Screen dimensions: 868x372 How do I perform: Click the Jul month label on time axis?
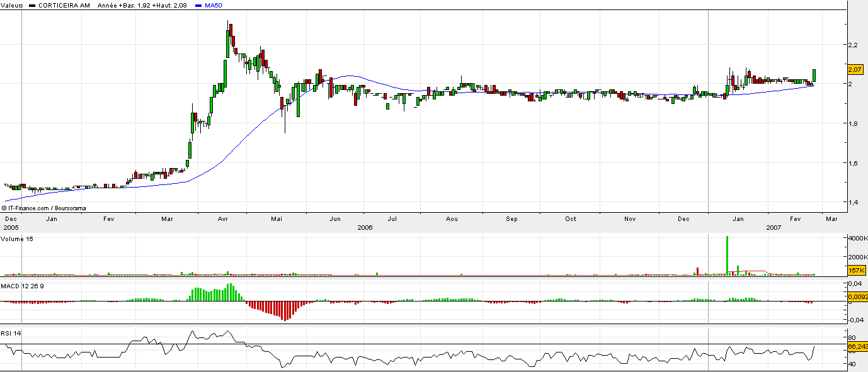click(392, 219)
